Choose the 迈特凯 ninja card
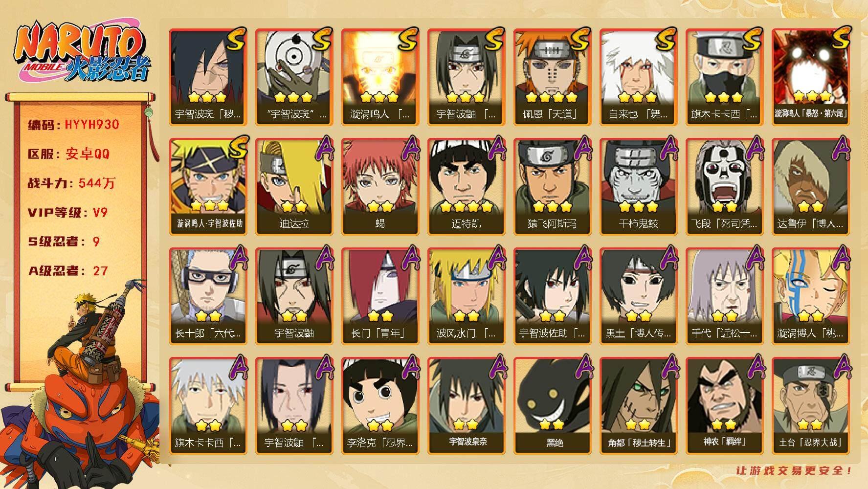 tap(466, 187)
